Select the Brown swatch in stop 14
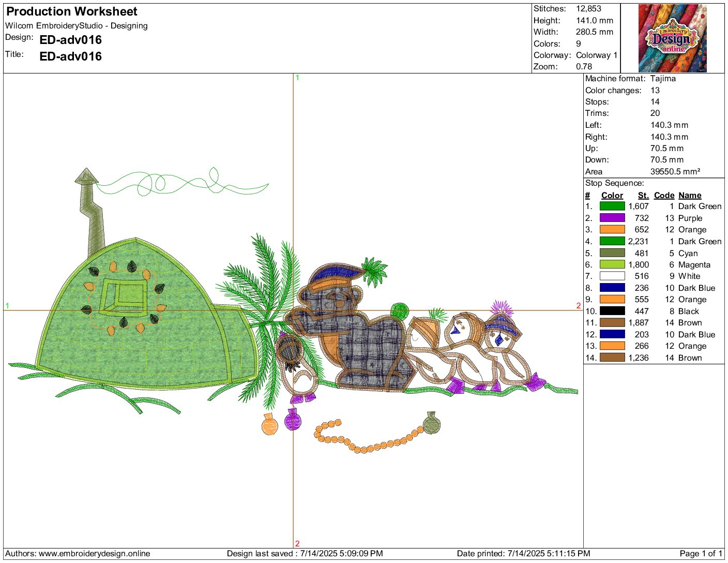 pos(612,358)
